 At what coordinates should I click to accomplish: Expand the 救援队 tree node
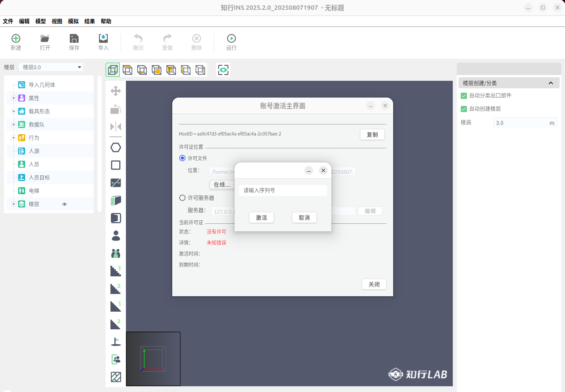[x=13, y=124]
